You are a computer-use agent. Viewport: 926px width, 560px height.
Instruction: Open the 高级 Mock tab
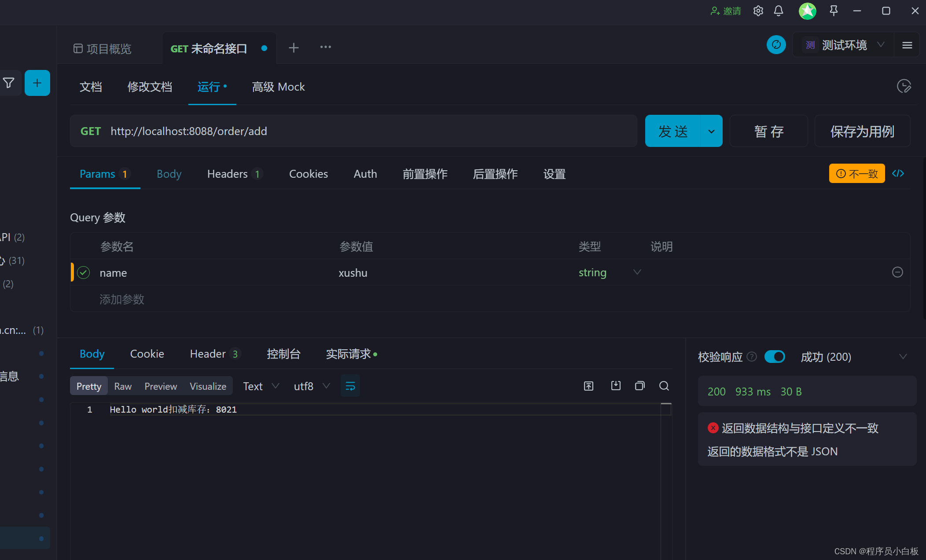click(278, 87)
